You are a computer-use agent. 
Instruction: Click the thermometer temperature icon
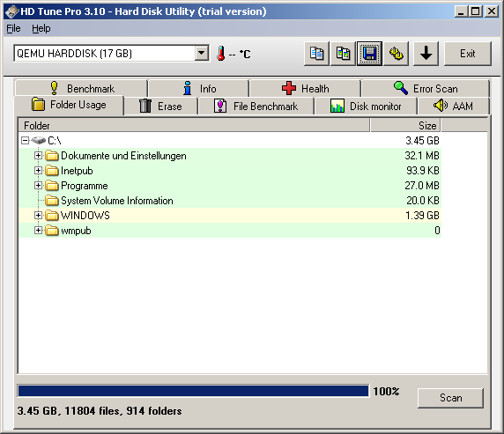[x=221, y=54]
